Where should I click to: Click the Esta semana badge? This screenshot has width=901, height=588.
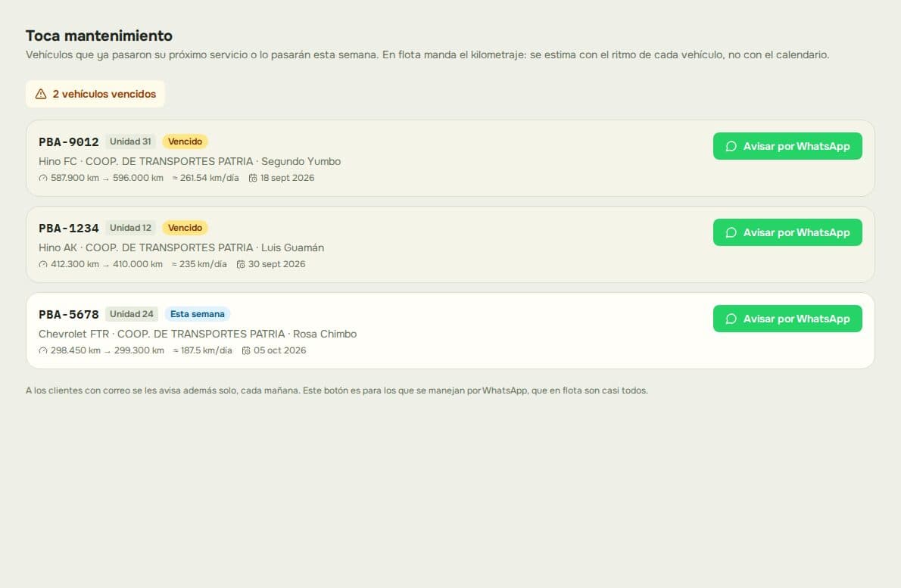197,313
